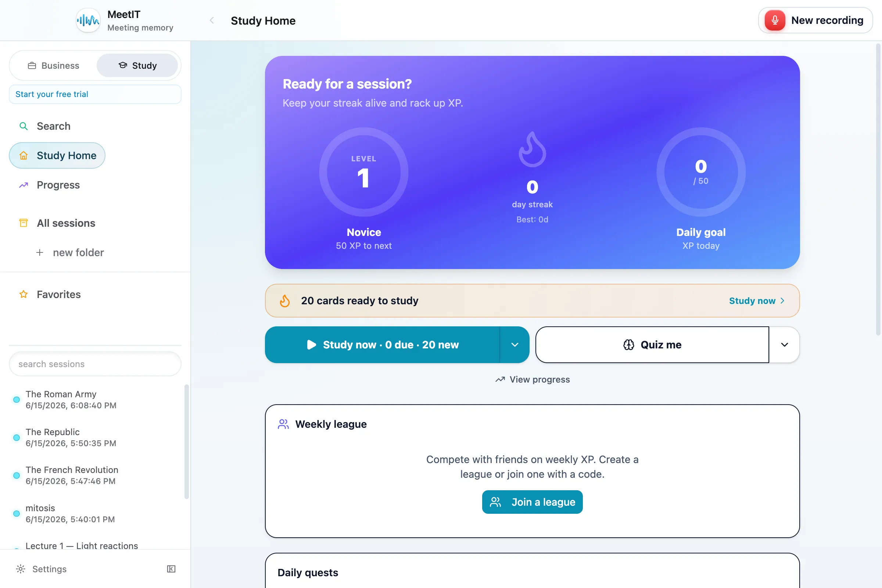Click the trend icon beside View progress

(500, 380)
